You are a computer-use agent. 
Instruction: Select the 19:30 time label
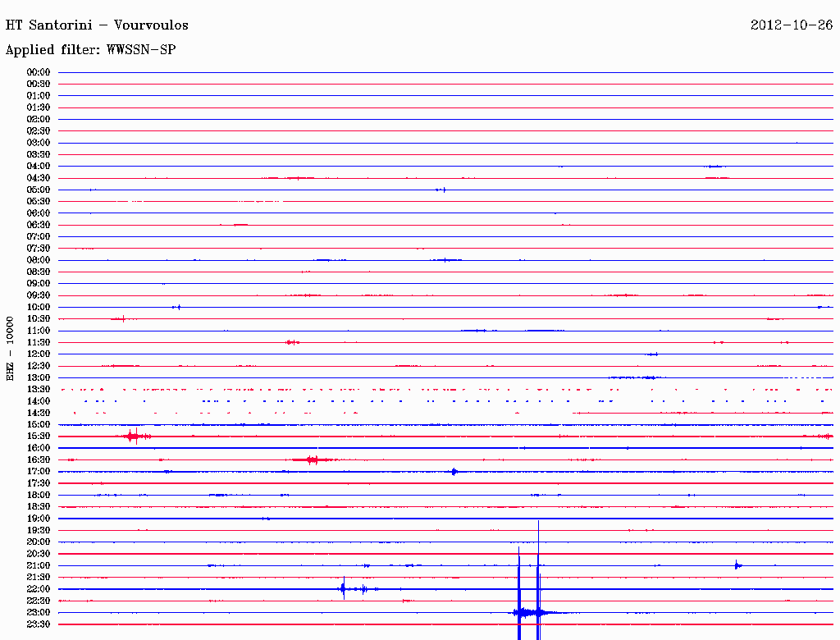pyautogui.click(x=39, y=530)
